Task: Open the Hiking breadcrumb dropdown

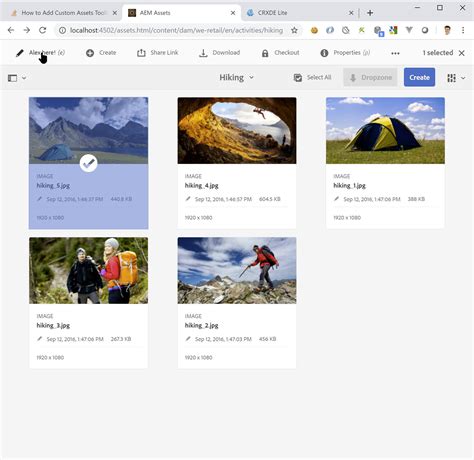Action: 236,77
